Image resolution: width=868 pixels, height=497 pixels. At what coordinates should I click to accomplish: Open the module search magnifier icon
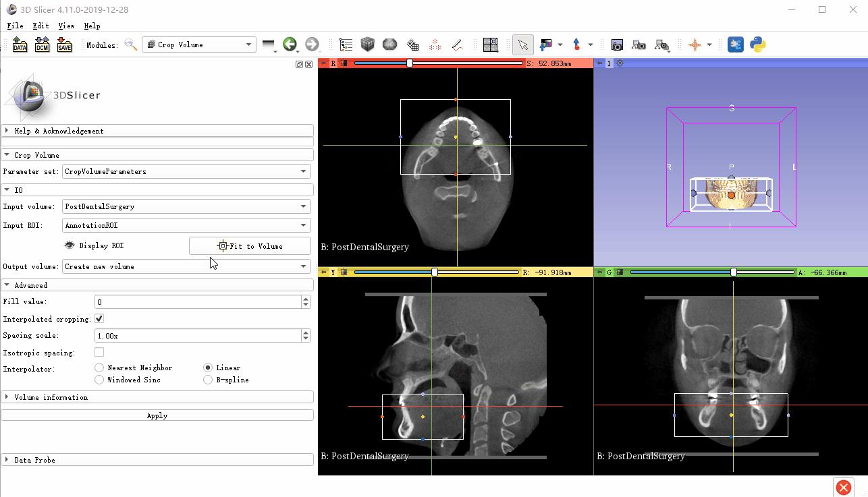point(131,45)
